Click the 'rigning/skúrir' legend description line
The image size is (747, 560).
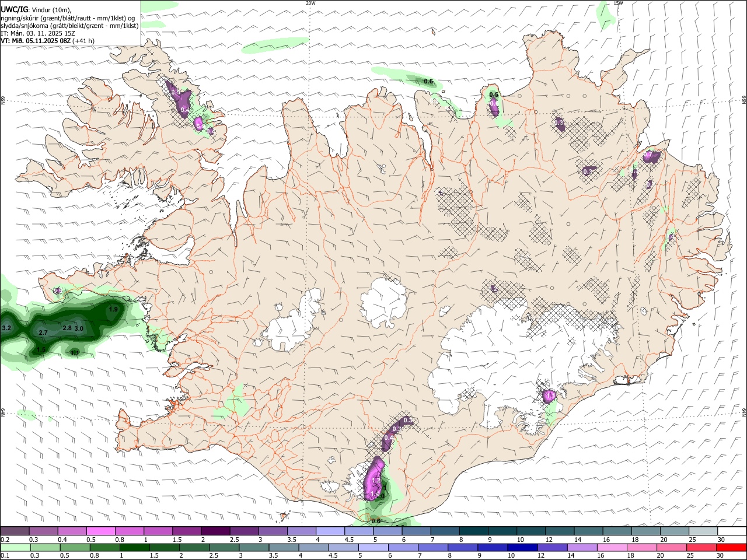pos(69,18)
